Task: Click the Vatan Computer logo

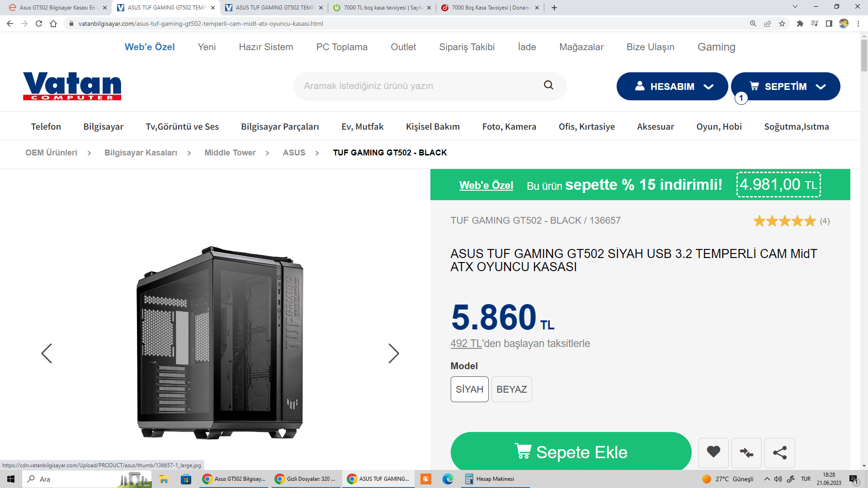Action: pos(72,86)
